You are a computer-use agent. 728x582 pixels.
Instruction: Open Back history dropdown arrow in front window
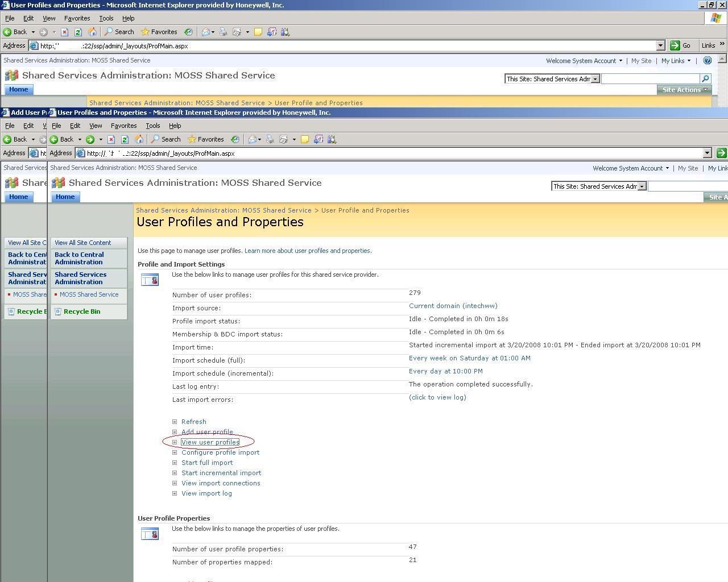pyautogui.click(x=80, y=139)
